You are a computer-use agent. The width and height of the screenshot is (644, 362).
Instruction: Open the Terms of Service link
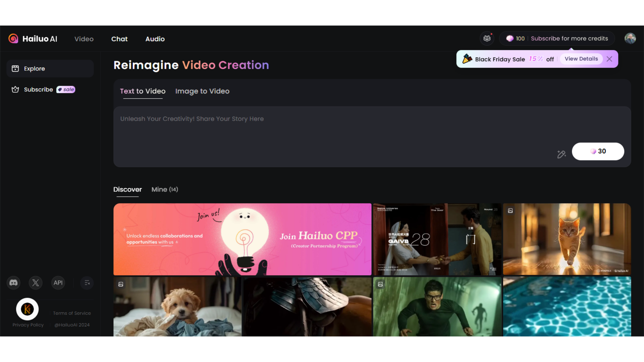[x=72, y=313]
